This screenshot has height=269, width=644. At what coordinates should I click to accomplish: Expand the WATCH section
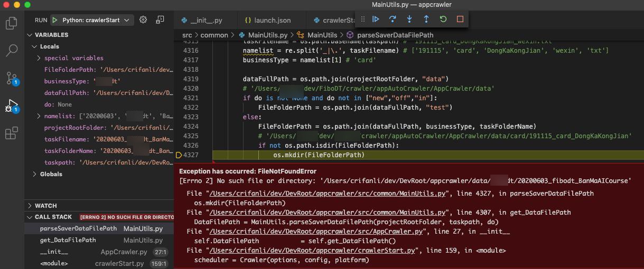99,206
